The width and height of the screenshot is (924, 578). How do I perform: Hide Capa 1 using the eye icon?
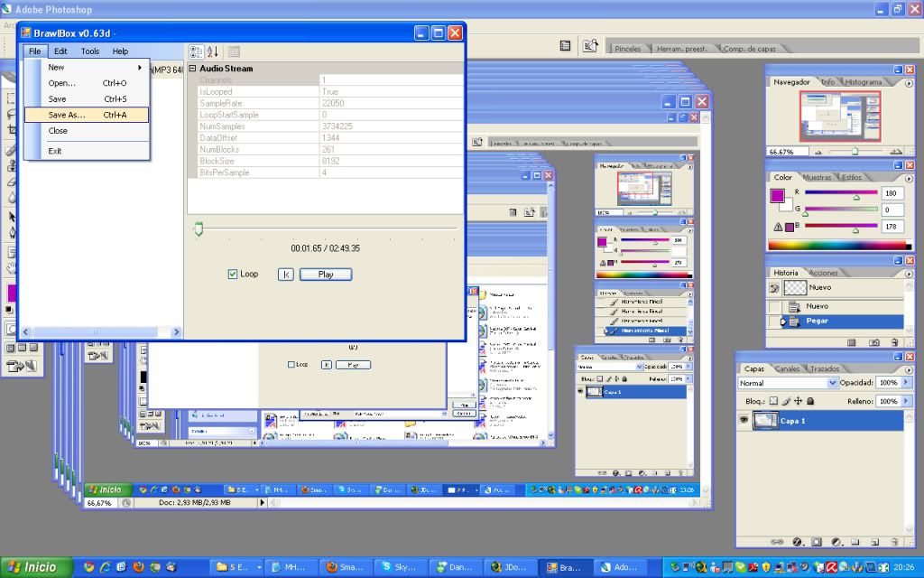[744, 420]
